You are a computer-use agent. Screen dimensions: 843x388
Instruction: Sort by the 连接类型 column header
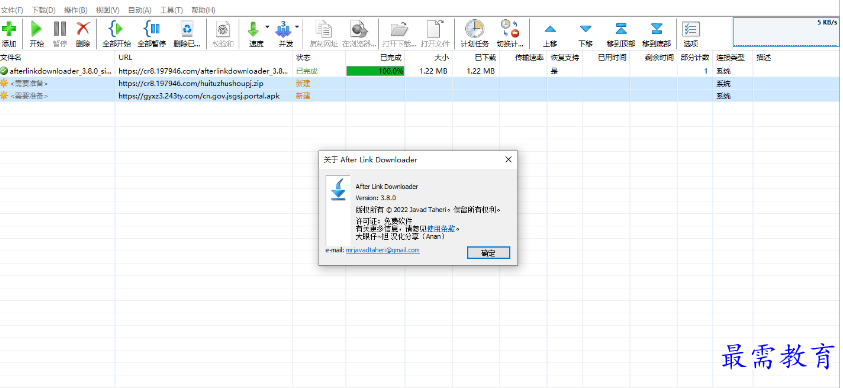pos(733,58)
